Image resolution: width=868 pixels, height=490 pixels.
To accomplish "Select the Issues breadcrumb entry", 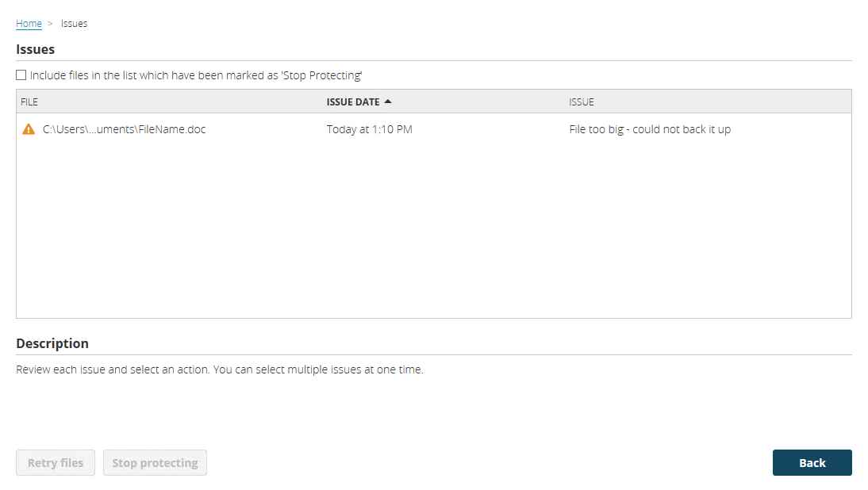I will point(74,23).
